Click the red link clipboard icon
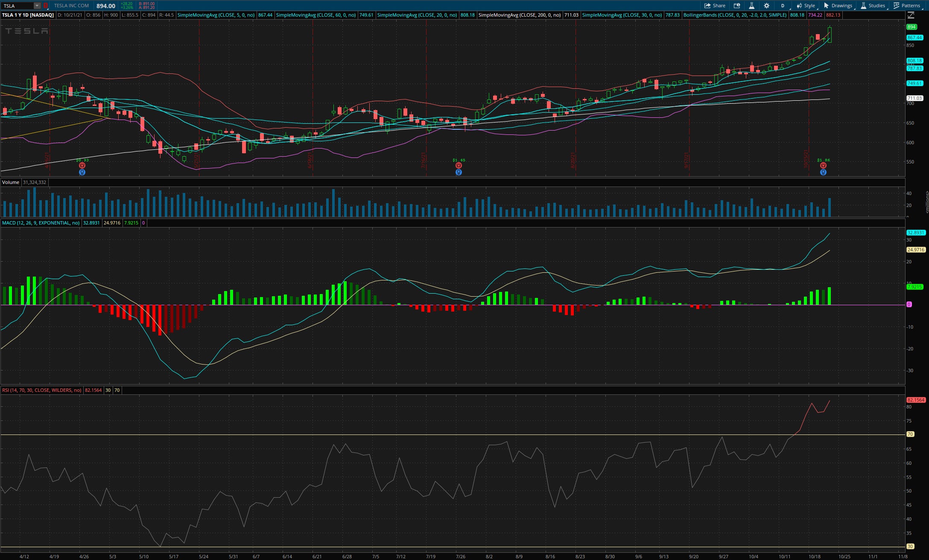 point(46,6)
